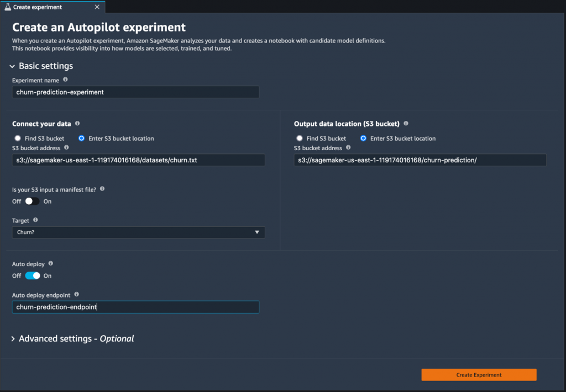
Task: Click the info icon beside Auto deploy endpoint
Action: tap(76, 294)
